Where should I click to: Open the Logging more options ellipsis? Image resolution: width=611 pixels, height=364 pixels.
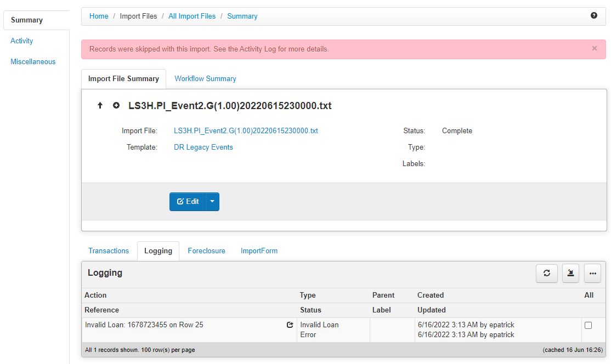[x=593, y=274]
